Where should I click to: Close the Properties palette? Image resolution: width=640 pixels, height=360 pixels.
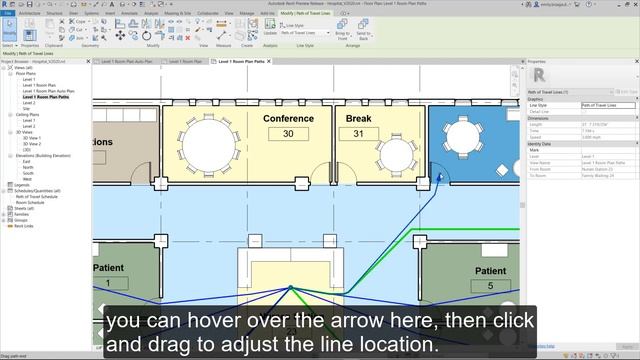click(x=637, y=61)
